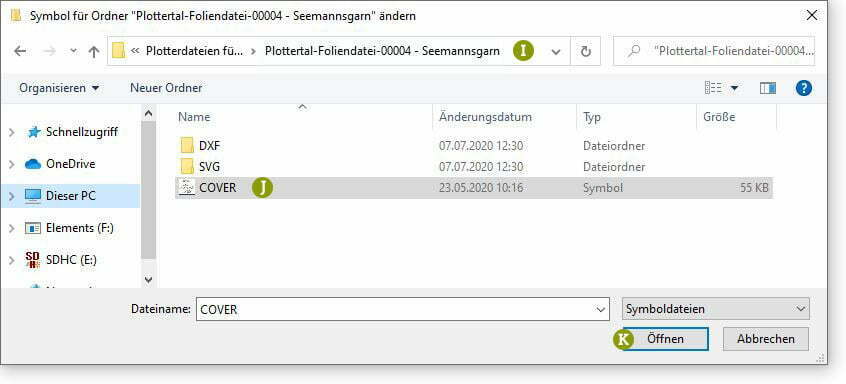Select Schnellzugriff in navigation pane
The height and width of the screenshot is (384, 846).
(81, 132)
